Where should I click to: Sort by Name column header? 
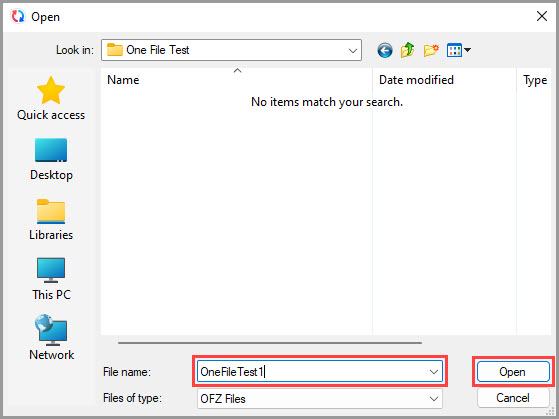237,80
